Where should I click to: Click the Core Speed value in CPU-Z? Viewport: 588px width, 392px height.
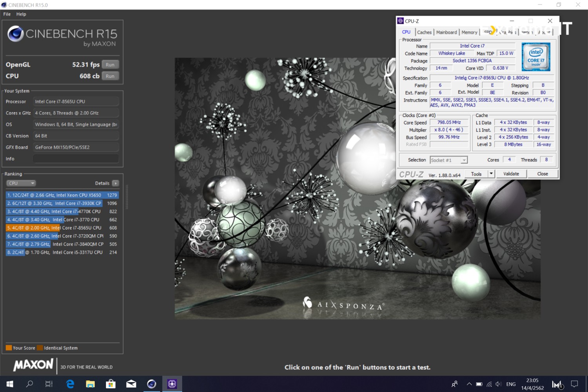coord(449,122)
